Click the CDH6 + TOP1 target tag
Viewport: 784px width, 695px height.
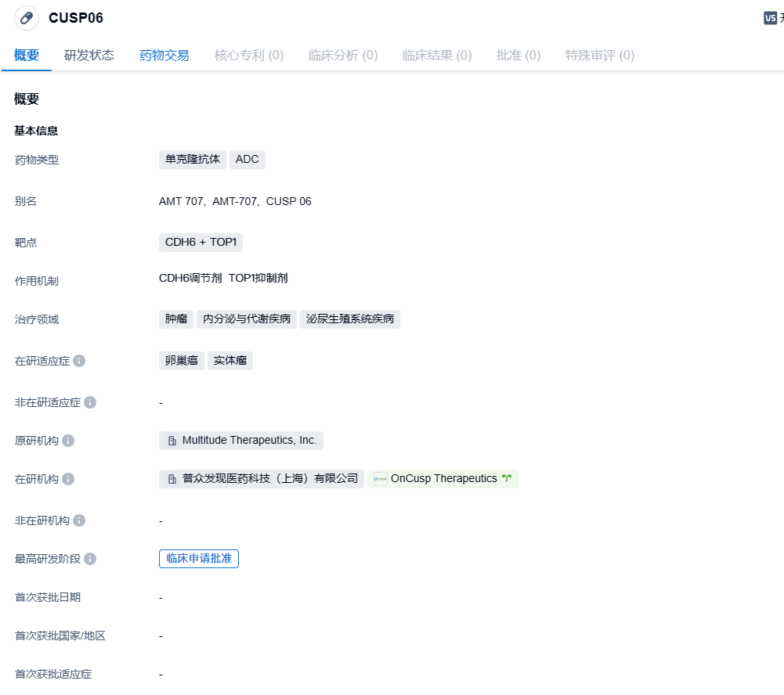[201, 243]
